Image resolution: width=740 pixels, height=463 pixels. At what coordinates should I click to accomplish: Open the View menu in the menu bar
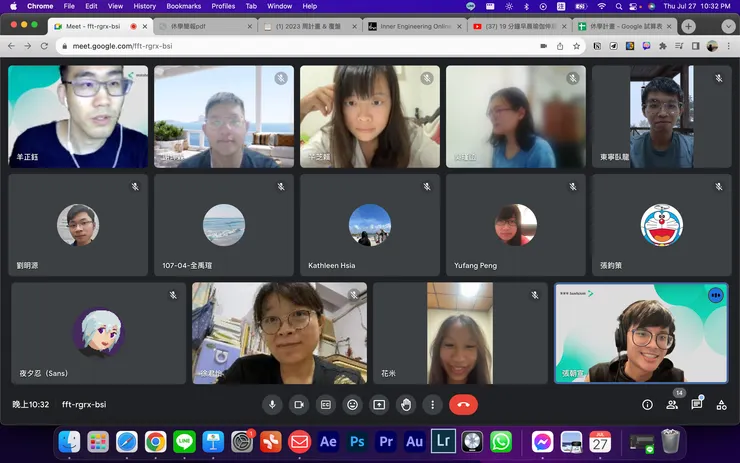pos(115,6)
